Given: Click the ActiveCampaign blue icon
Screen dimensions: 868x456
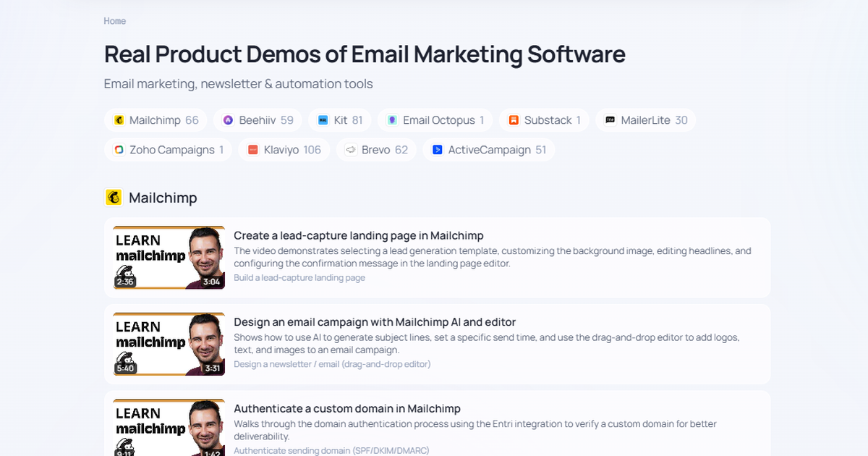Looking at the screenshot, I should [x=437, y=150].
